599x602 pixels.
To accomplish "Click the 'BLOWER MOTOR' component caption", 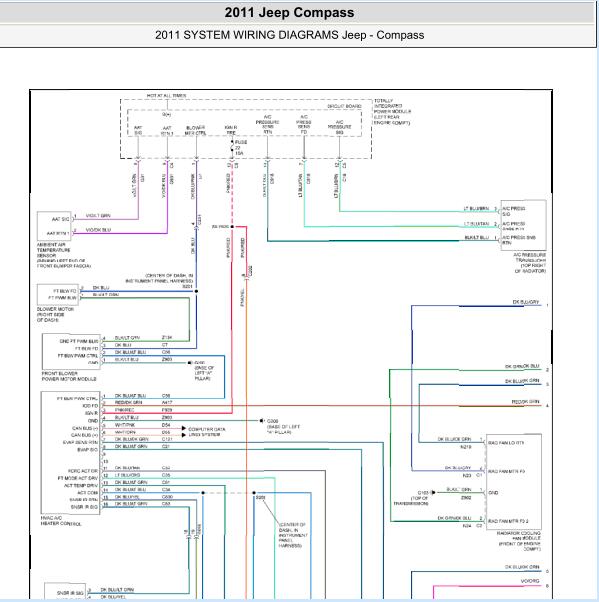I will pyautogui.click(x=55, y=314).
